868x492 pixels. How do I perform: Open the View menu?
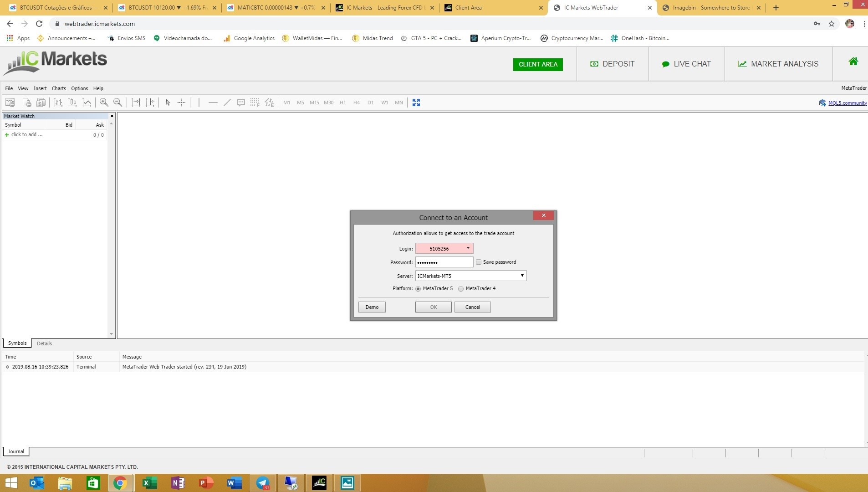[23, 88]
